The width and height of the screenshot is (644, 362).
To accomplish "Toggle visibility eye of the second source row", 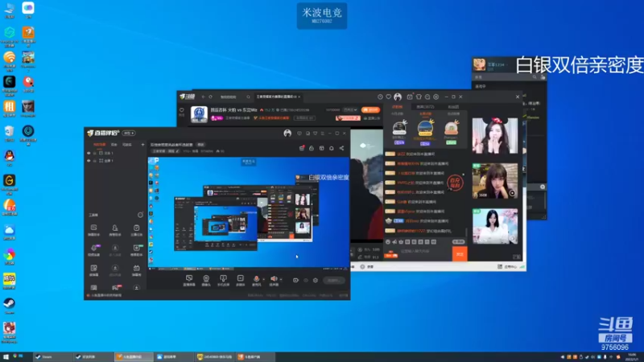I will (x=89, y=161).
